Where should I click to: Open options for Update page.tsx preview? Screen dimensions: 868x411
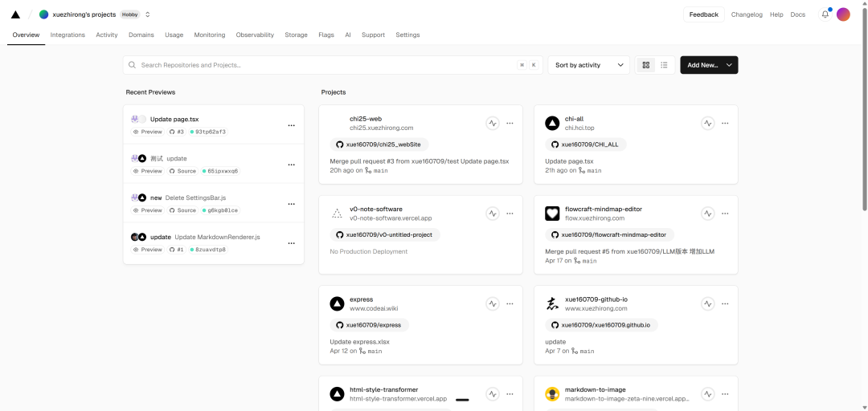(291, 125)
